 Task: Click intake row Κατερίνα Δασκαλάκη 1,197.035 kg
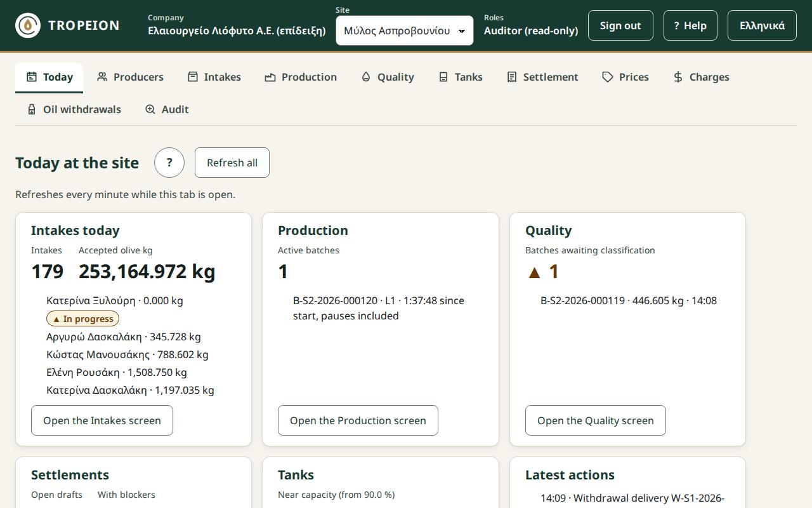pos(130,390)
